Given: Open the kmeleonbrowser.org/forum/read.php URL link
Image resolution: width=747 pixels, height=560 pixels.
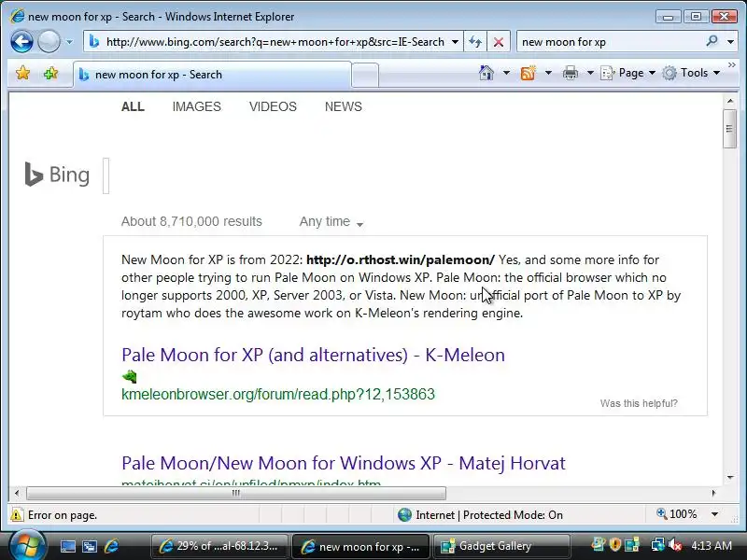Looking at the screenshot, I should point(278,394).
